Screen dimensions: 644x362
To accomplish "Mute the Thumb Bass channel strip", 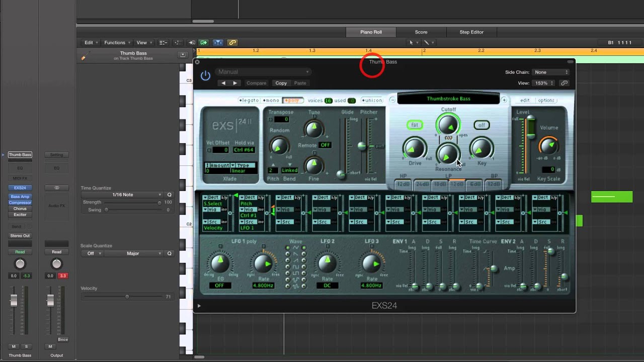I will (x=14, y=346).
